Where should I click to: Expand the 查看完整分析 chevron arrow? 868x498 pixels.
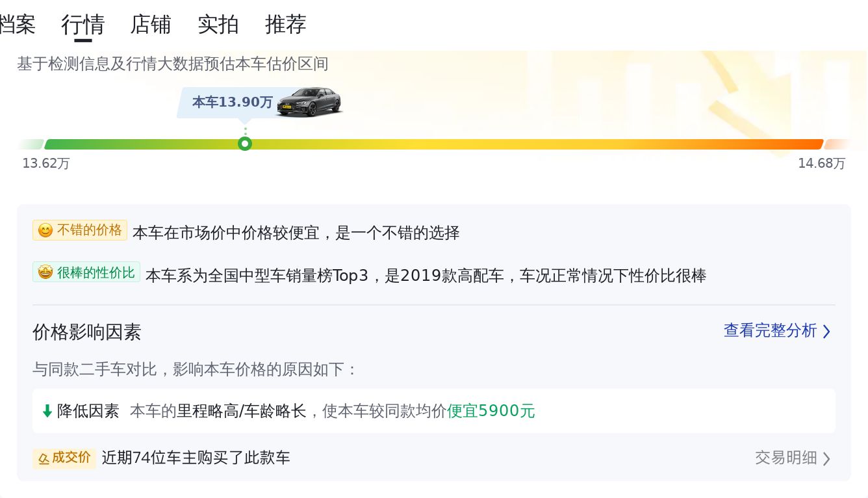tap(826, 332)
